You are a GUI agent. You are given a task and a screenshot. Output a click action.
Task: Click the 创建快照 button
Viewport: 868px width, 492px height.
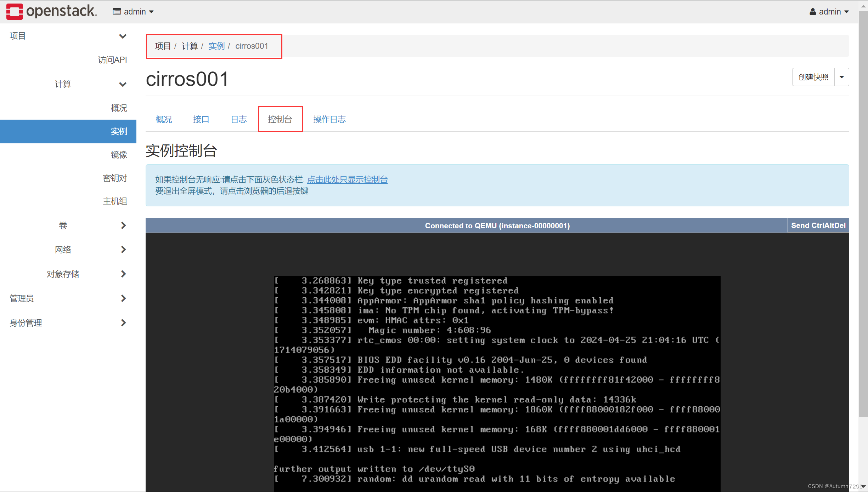(x=813, y=77)
